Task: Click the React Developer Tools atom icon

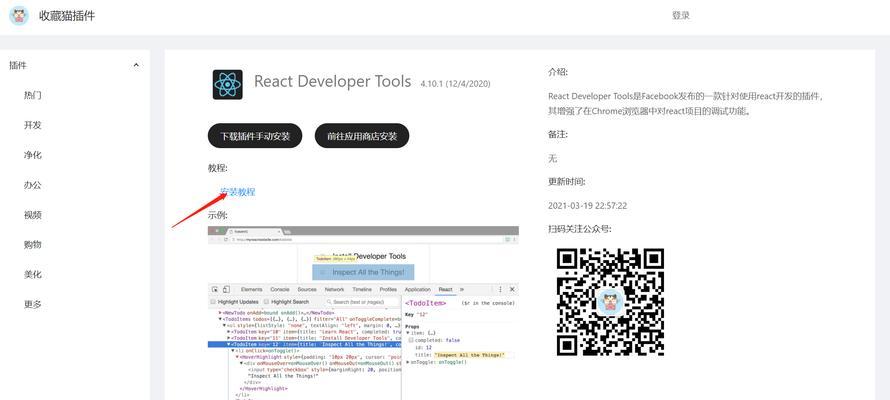Action: tap(228, 85)
